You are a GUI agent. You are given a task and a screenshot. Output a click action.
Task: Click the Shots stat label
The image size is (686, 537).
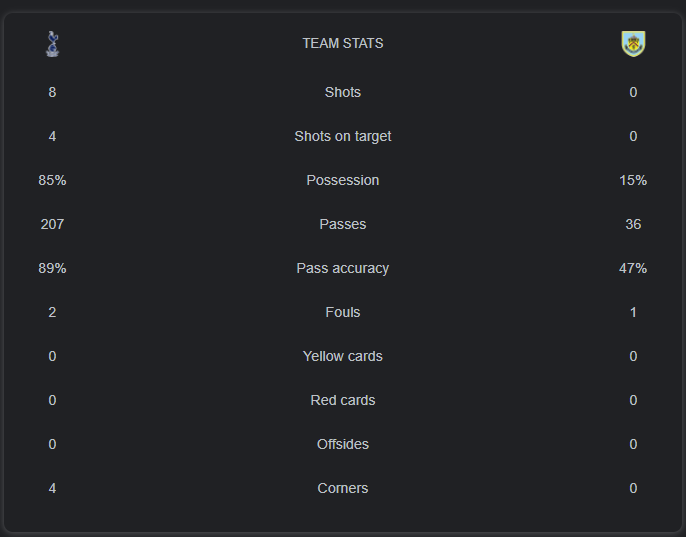click(343, 92)
